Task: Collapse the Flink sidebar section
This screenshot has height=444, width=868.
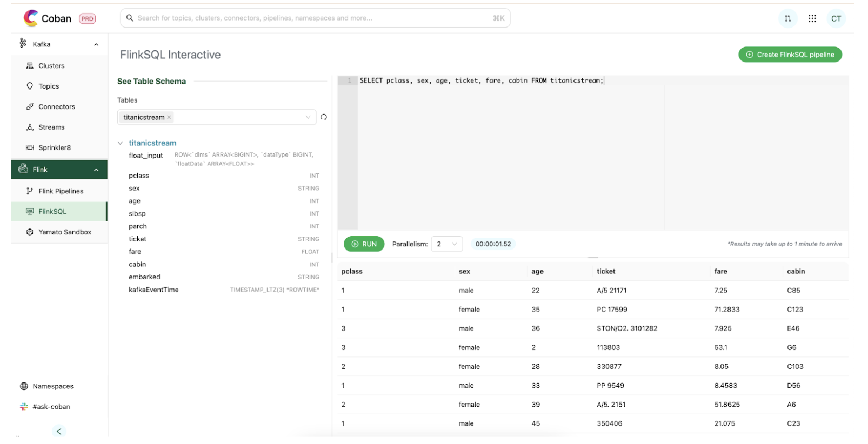Action: point(96,170)
